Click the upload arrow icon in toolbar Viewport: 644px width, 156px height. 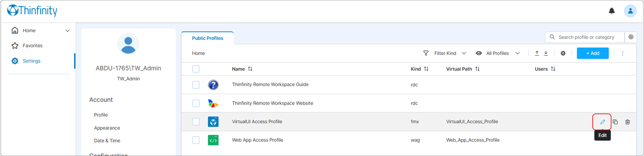click(x=537, y=53)
